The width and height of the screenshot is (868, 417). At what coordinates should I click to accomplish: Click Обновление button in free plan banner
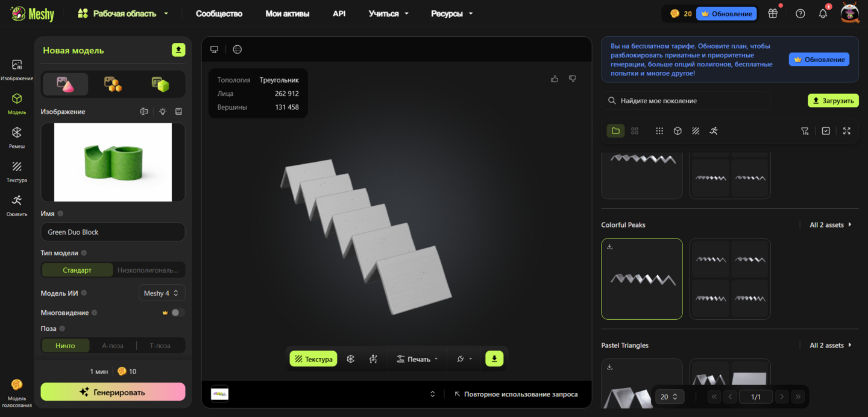click(819, 59)
